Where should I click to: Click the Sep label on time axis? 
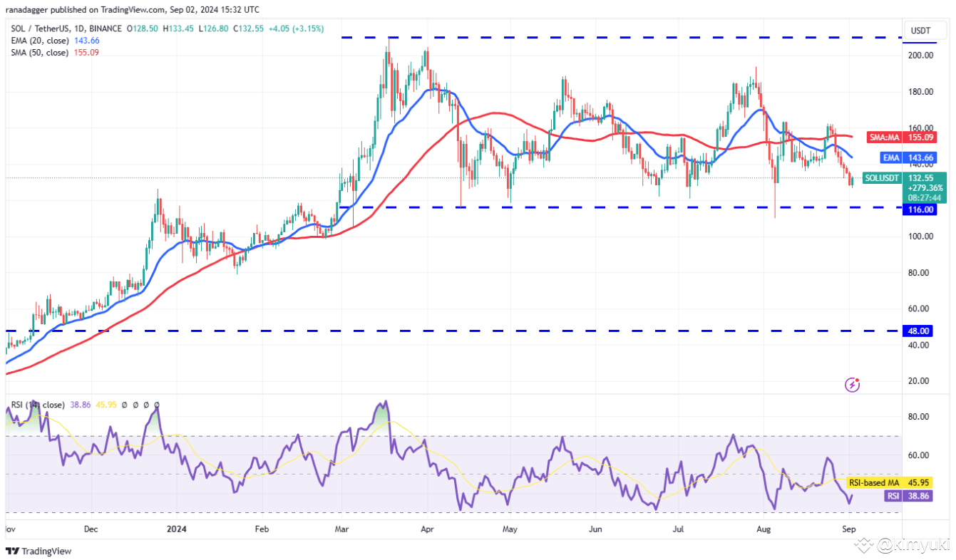(x=848, y=529)
